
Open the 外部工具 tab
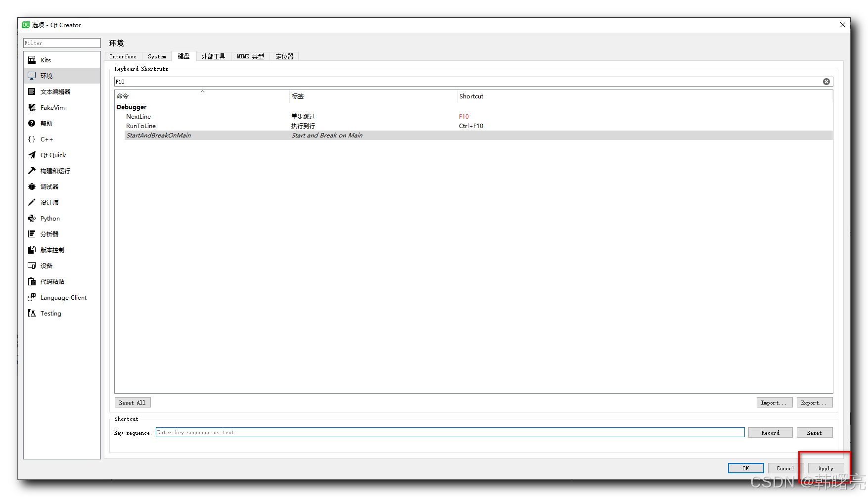coord(213,56)
